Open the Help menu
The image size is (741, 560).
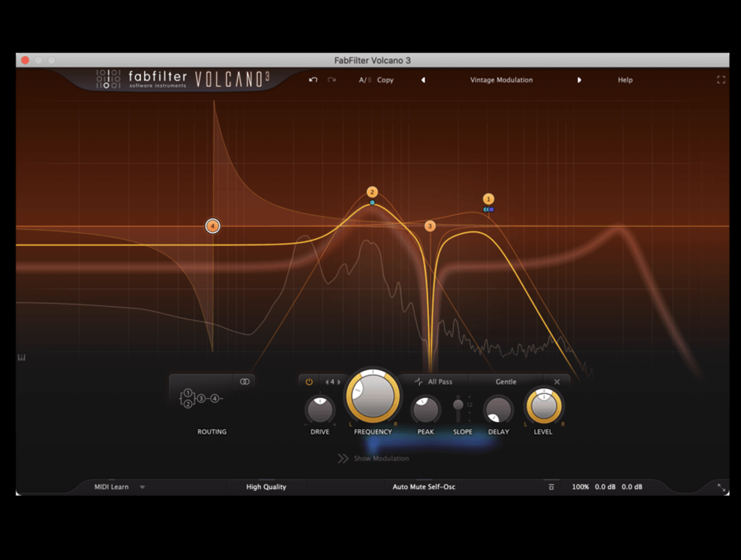click(625, 80)
